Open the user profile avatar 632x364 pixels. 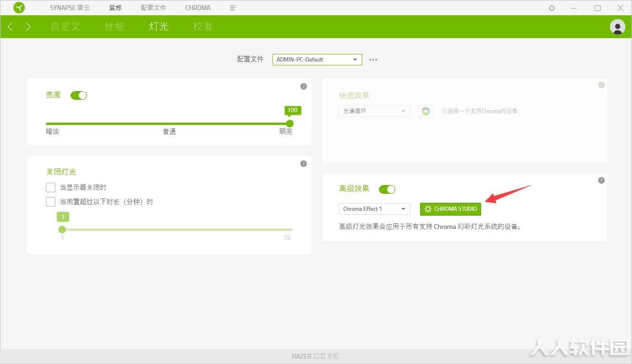[x=618, y=27]
